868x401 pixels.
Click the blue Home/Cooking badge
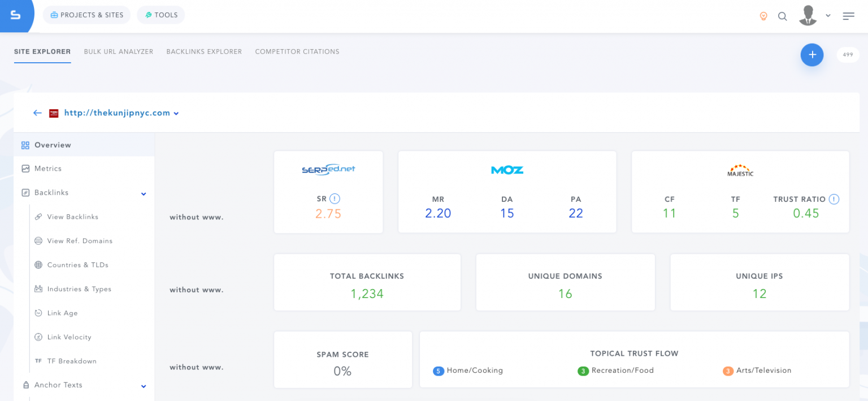pyautogui.click(x=438, y=371)
